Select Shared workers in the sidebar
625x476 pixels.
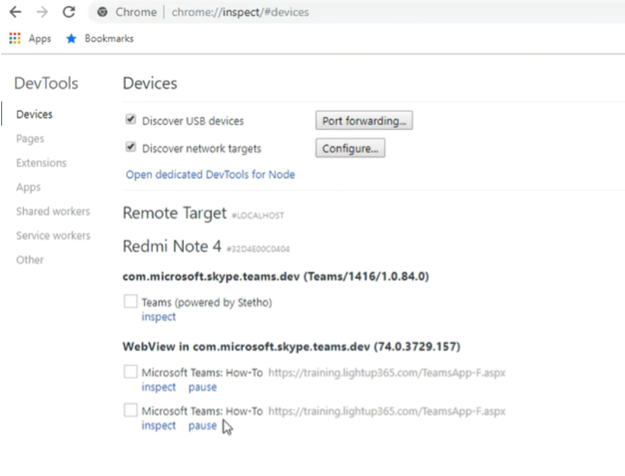point(52,211)
